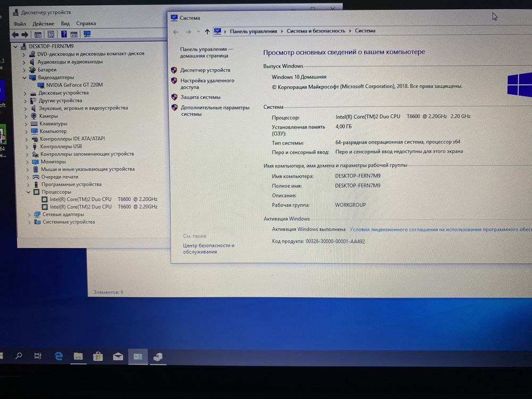
Task: Expand the Батареи node
Action: click(24, 70)
